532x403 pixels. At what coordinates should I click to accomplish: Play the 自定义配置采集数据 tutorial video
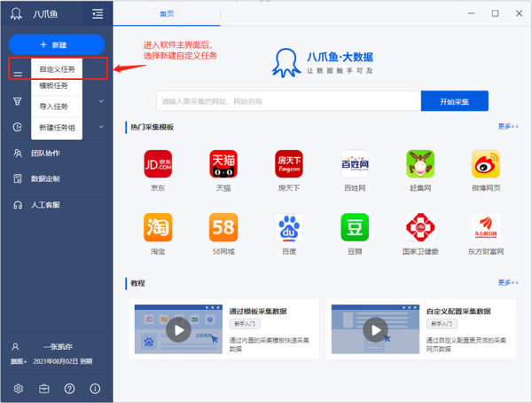[375, 329]
